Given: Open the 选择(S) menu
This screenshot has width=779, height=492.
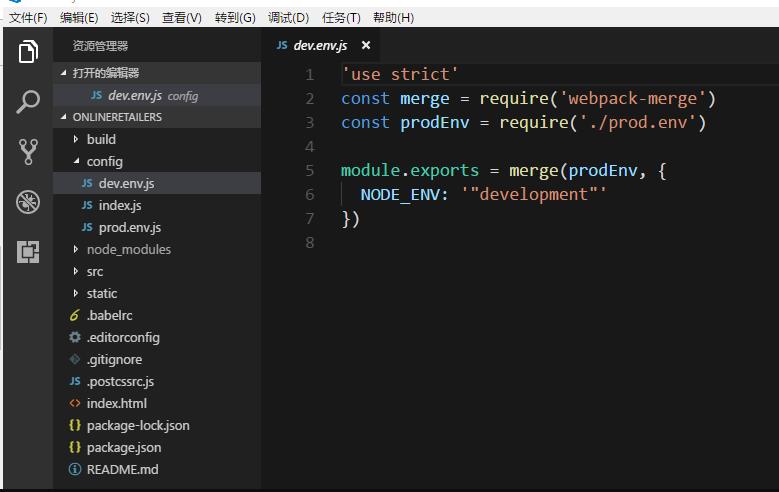Looking at the screenshot, I should point(130,18).
